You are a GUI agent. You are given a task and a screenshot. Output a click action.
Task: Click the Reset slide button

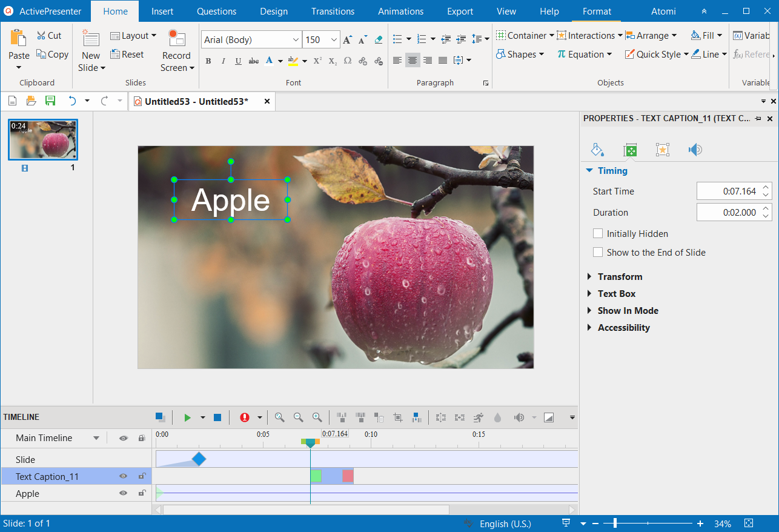coord(127,54)
